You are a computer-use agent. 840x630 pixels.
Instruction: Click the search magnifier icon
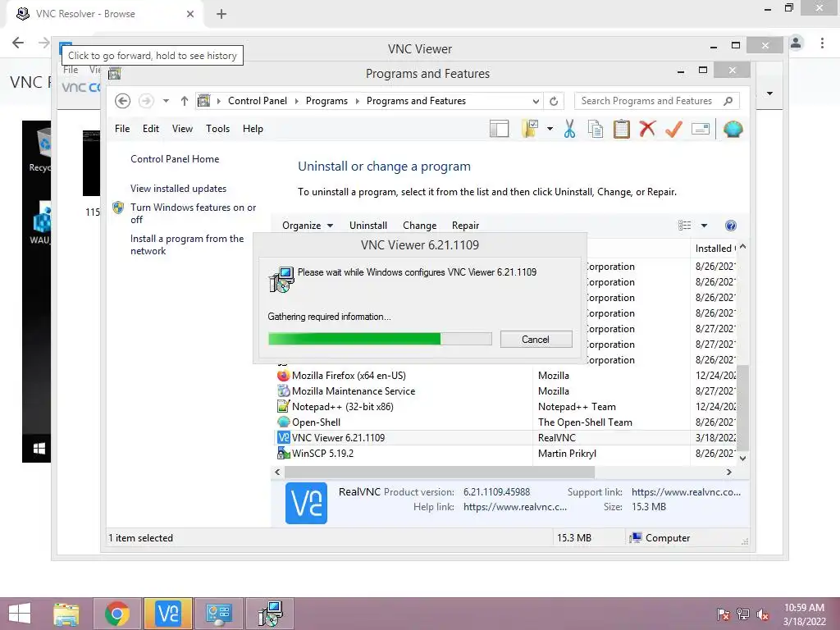(x=728, y=101)
